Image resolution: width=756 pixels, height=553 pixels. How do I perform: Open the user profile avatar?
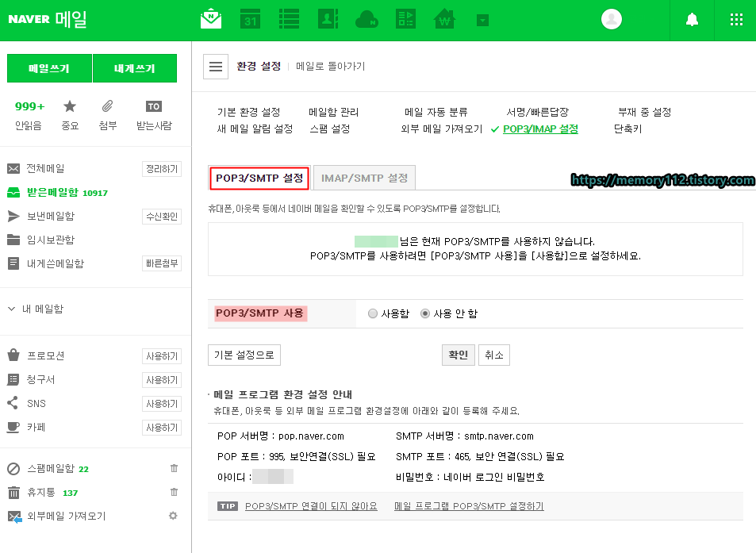tap(612, 19)
